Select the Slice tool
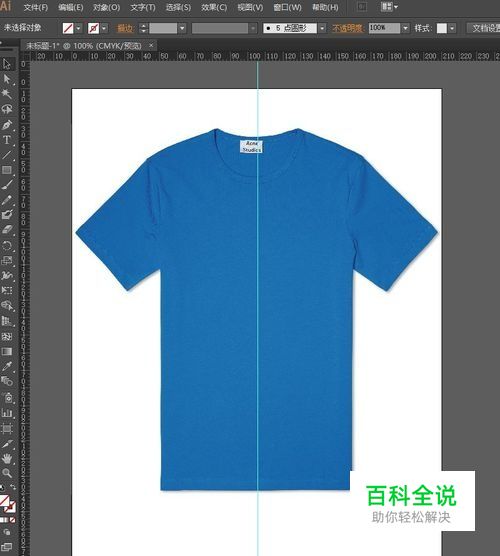The height and width of the screenshot is (556, 500). click(7, 444)
